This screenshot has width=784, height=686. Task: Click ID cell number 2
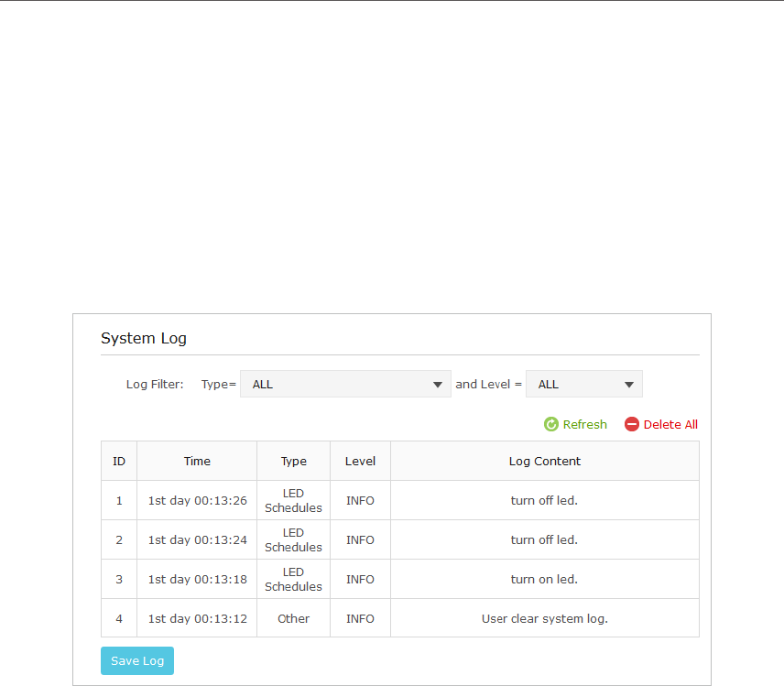click(119, 540)
